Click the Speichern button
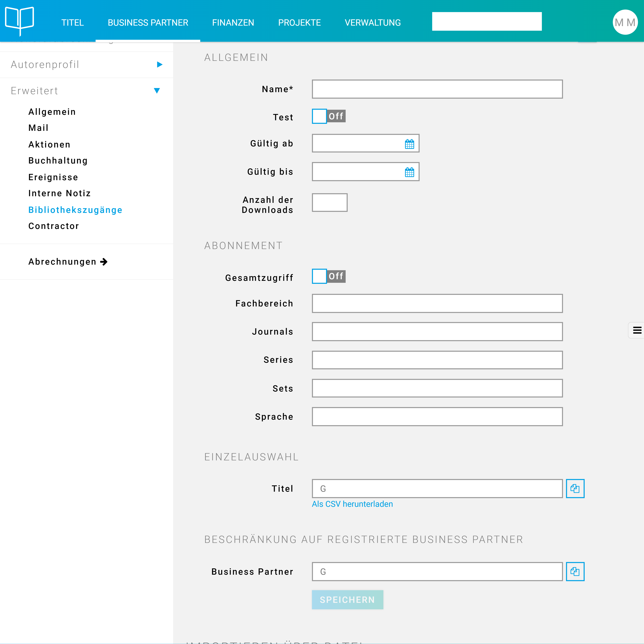This screenshot has width=644, height=644. click(347, 600)
